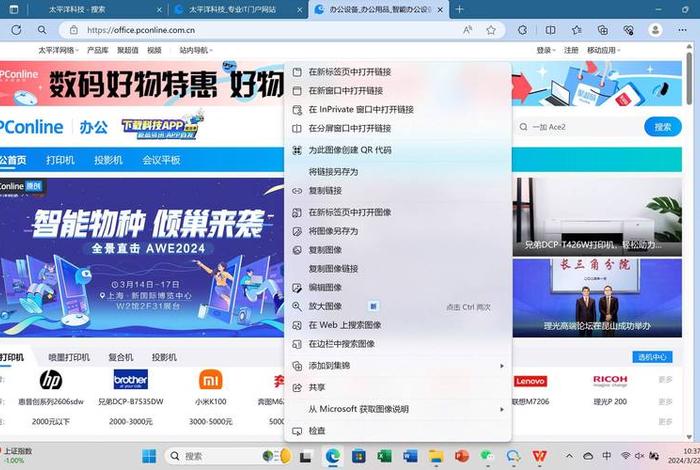Screen dimensions: 700x470
Task: Open the Favorites list toolbar icon
Action: [577, 30]
